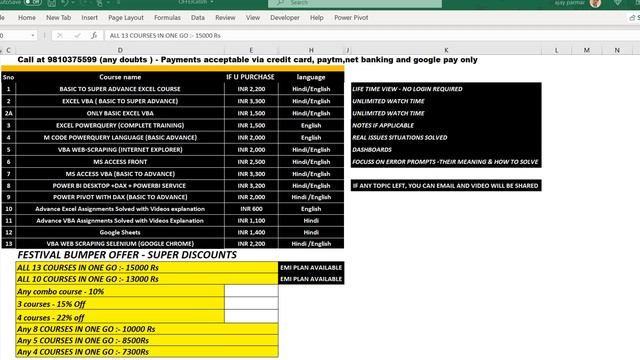This screenshot has height=360, width=640.
Task: Select 'Any 4 COURSES IN ONE GO' cell
Action: (147, 351)
